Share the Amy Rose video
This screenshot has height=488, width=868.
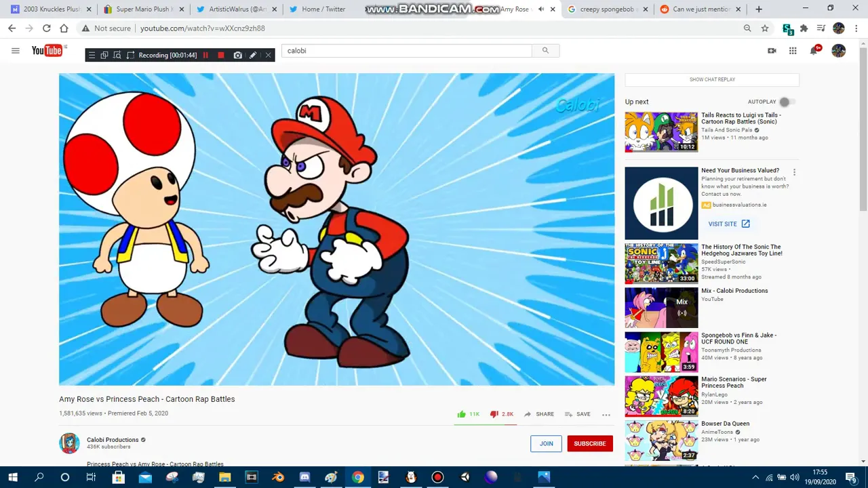click(539, 414)
